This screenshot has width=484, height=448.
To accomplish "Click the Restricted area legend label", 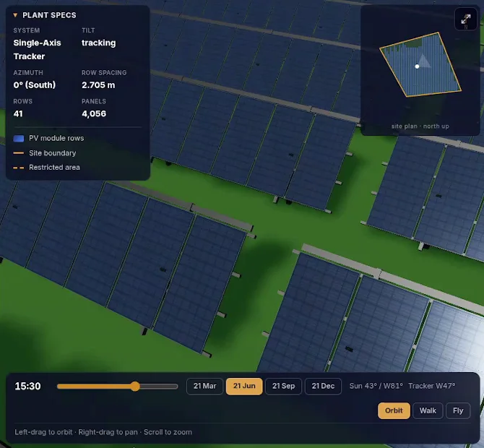I will [x=54, y=168].
